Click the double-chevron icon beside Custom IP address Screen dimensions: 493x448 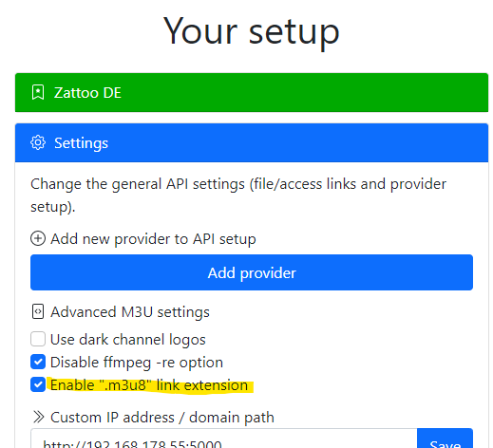pos(38,417)
